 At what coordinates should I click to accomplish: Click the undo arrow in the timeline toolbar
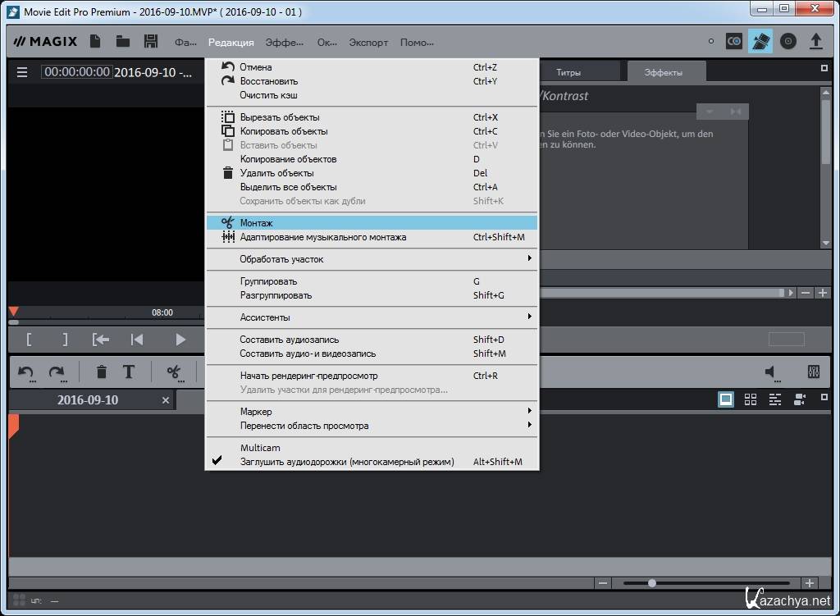26,372
